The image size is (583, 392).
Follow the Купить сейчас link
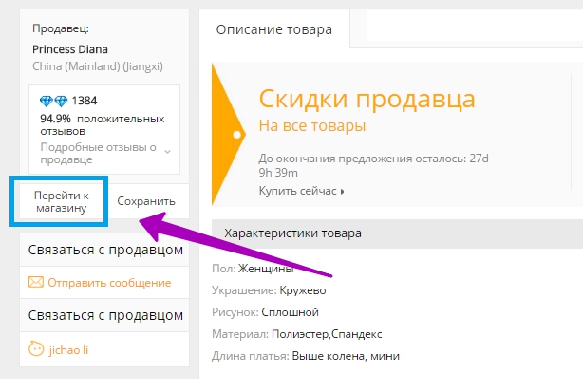tap(297, 191)
